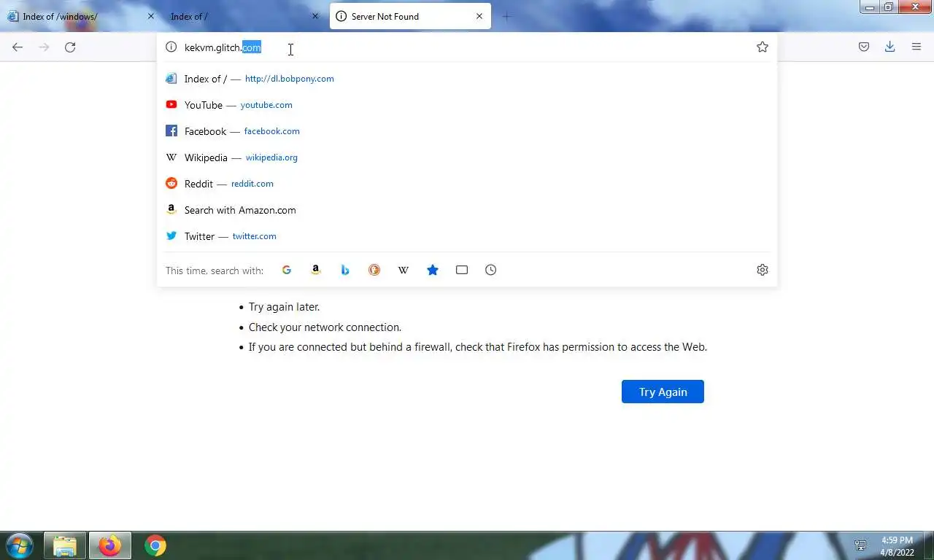Open Windows Explorer from the taskbar
This screenshot has width=934, height=560.
point(65,545)
